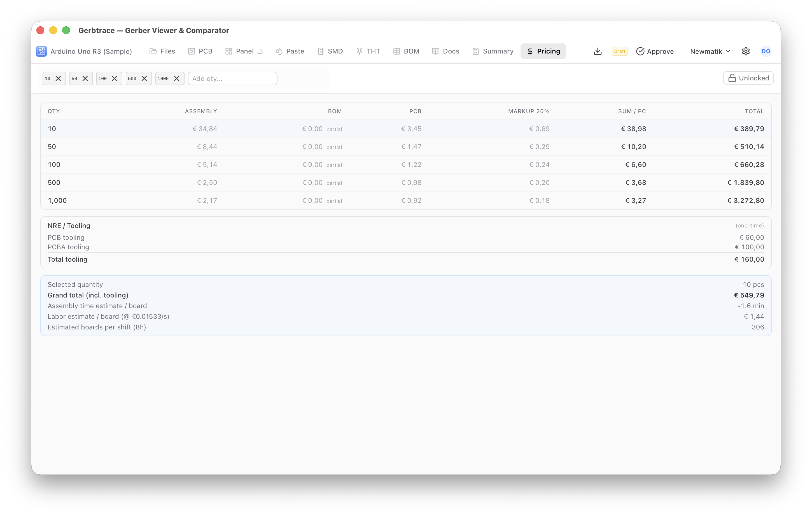The width and height of the screenshot is (812, 516).
Task: Remove the 100 quantity chip
Action: coord(114,79)
